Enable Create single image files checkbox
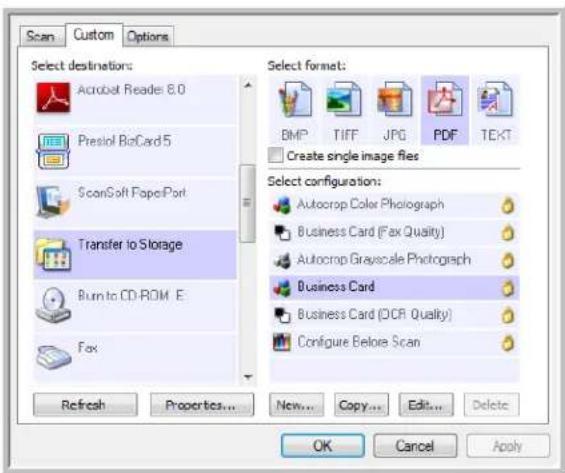The image size is (565, 473). (275, 155)
